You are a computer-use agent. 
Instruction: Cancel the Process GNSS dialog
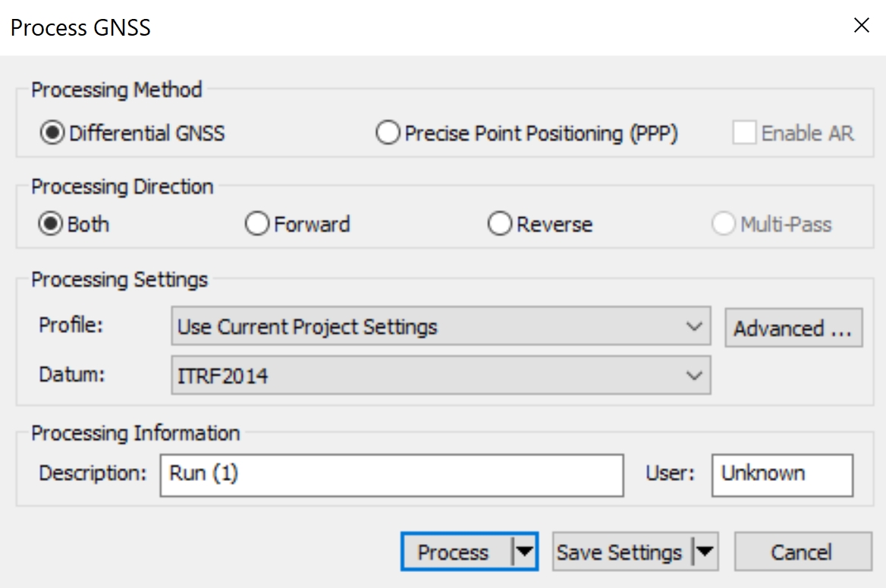tap(803, 552)
